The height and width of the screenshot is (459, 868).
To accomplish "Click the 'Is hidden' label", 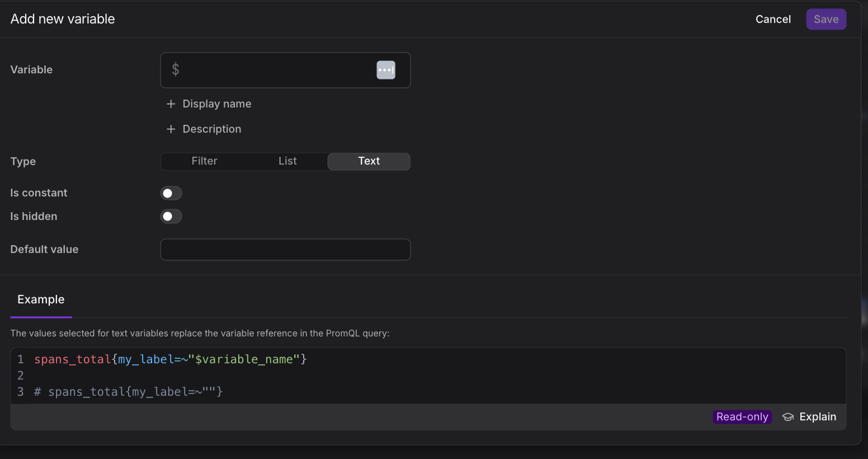I will 34,217.
